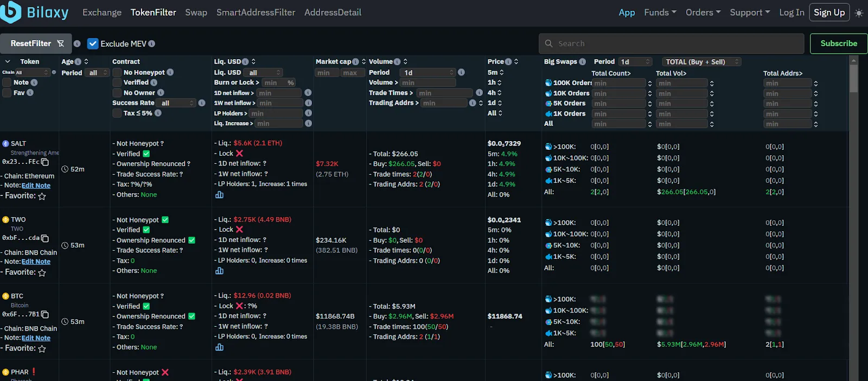The image size is (868, 381).
Task: Click the vertical scrollbar thumb
Action: click(854, 79)
